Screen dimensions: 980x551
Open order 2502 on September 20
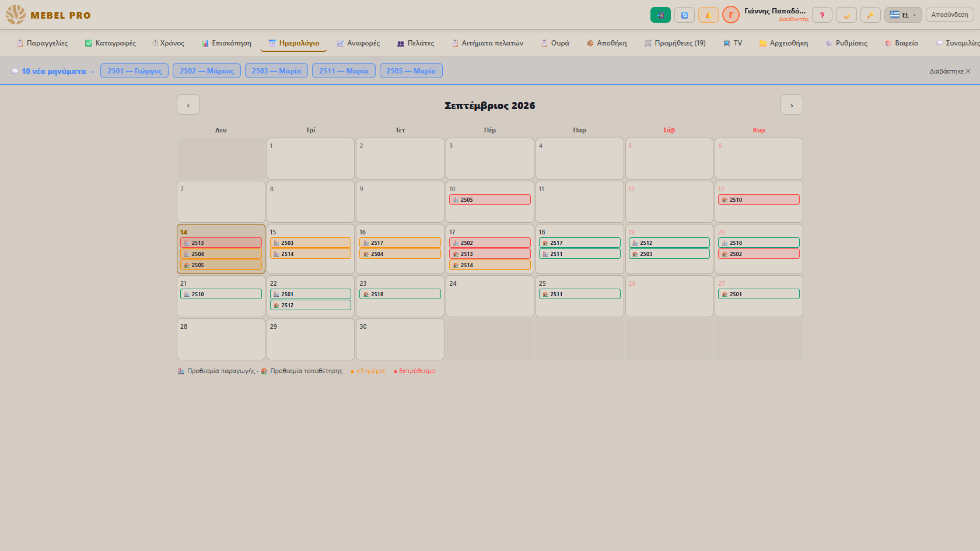[x=759, y=254]
